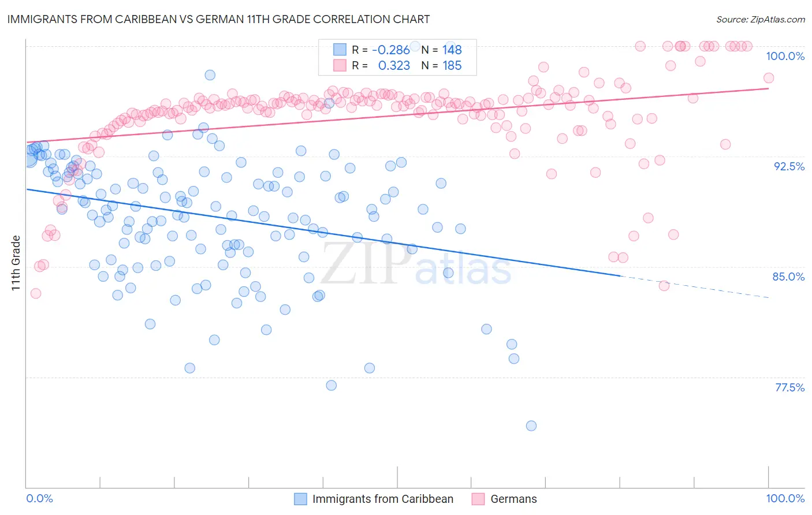Click the rightmost pink data point
Screen dimensions: 812x515
[769, 78]
